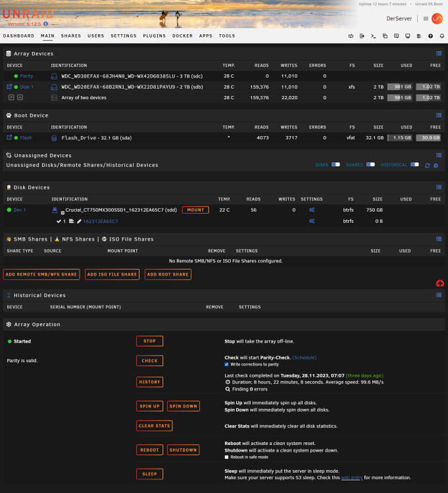Click the down-arrow toggle in Array totals row
The image size is (448, 493).
[x=11, y=97]
